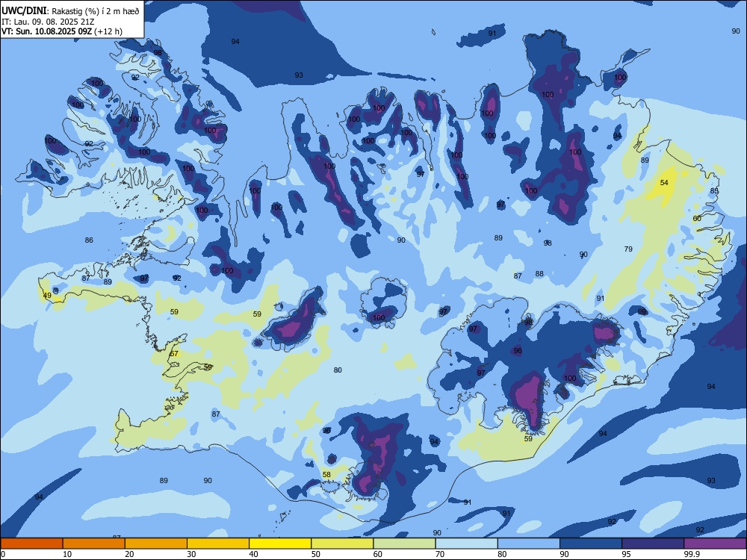Click the orange 10–20 legend swatch
This screenshot has height=560, width=747.
tap(94, 544)
